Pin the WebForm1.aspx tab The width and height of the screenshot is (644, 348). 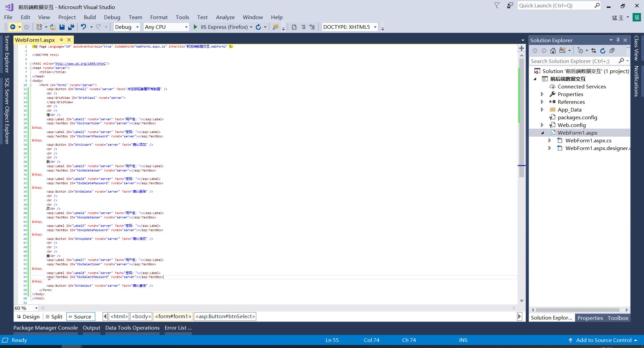click(61, 40)
